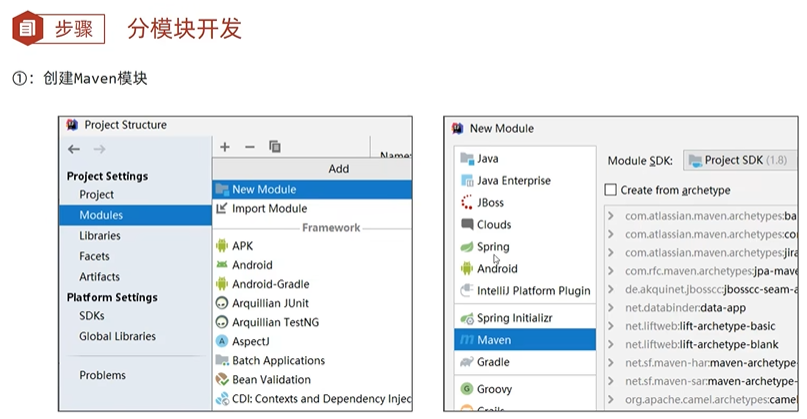Enable Create from archetype checkbox
This screenshot has height=419, width=807.
(611, 191)
